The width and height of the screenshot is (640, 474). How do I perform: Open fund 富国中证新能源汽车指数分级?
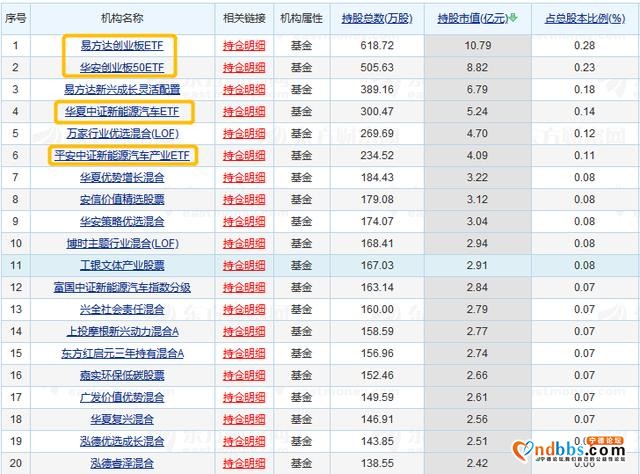122,287
